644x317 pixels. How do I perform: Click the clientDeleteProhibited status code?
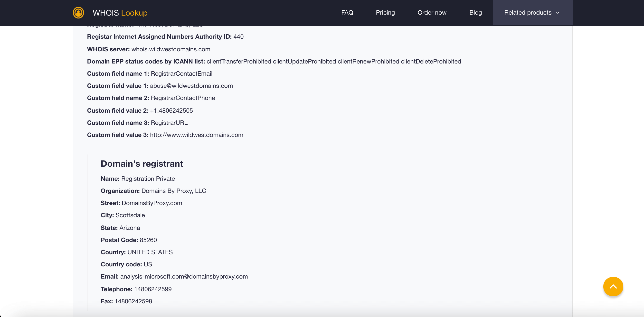(431, 62)
